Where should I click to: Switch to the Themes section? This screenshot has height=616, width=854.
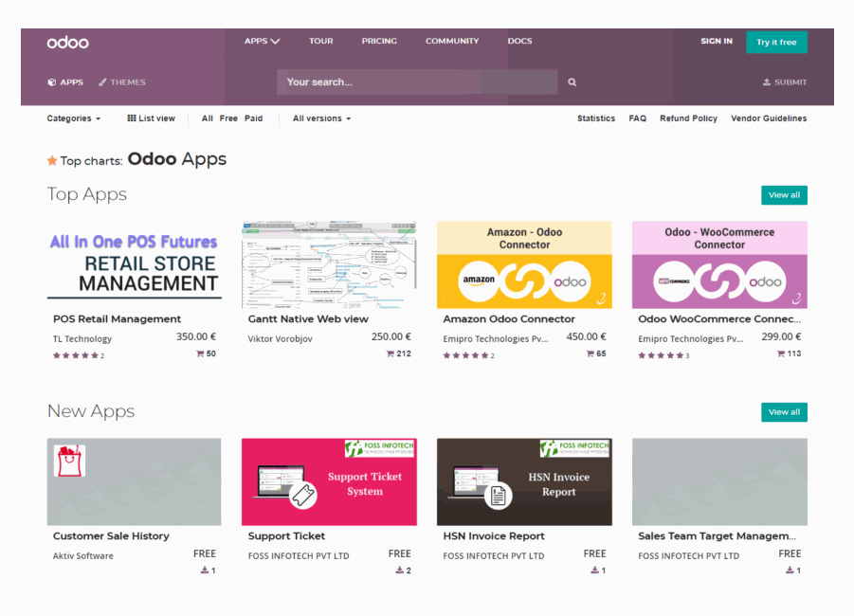click(122, 82)
